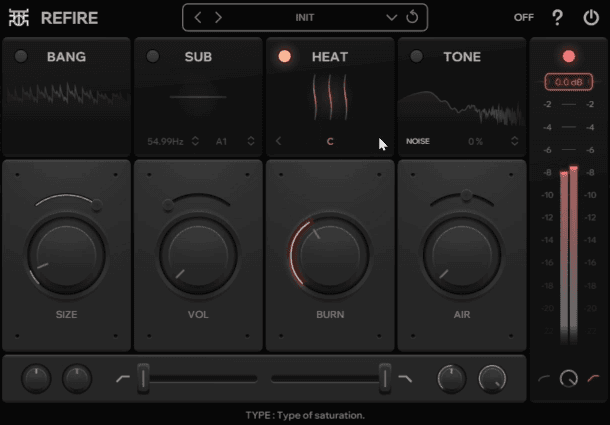Click the TONE spectrum display
The image size is (610, 425).
point(462,108)
